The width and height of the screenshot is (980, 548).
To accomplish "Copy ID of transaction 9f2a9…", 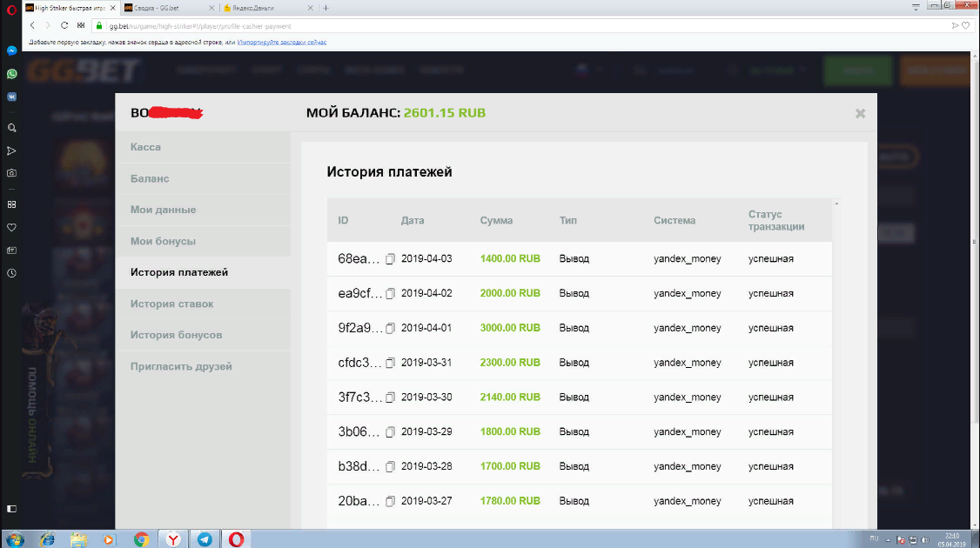I will coord(390,328).
